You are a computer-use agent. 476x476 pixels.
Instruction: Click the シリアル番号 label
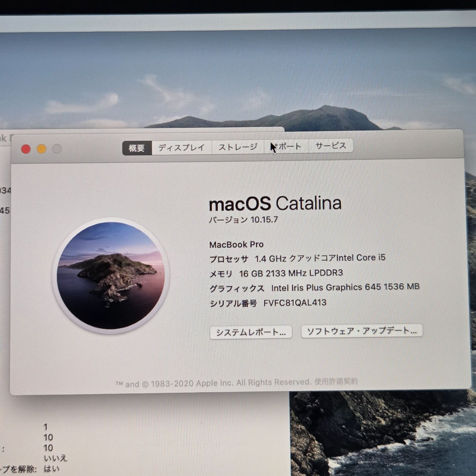(x=233, y=303)
